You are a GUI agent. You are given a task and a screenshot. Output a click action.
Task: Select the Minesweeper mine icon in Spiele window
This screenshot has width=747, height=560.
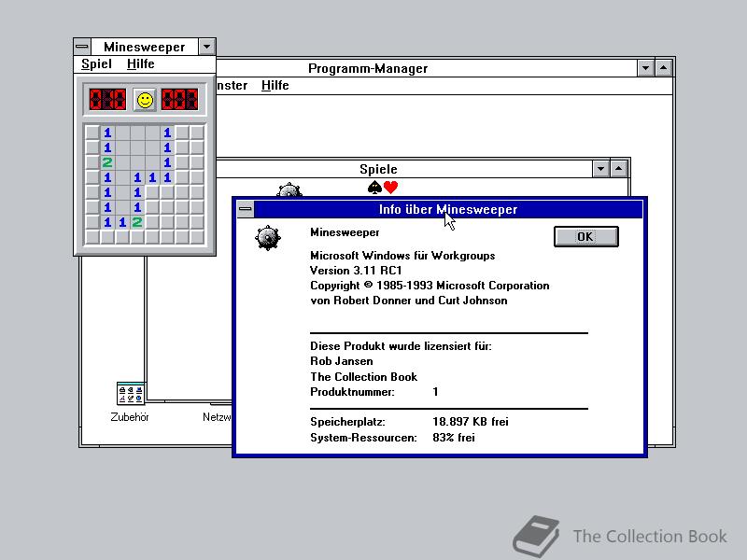tap(289, 190)
